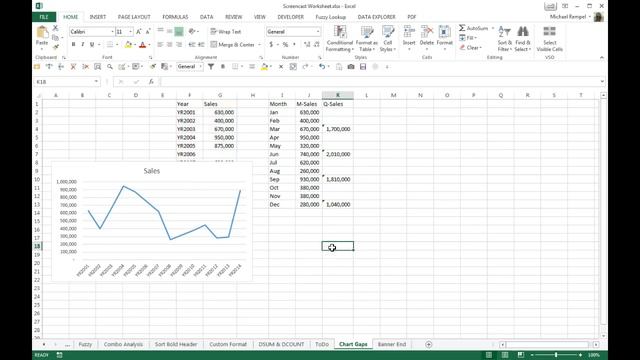Open the font size 11 dropdown
Screen dimensions: 640x360
click(x=130, y=31)
